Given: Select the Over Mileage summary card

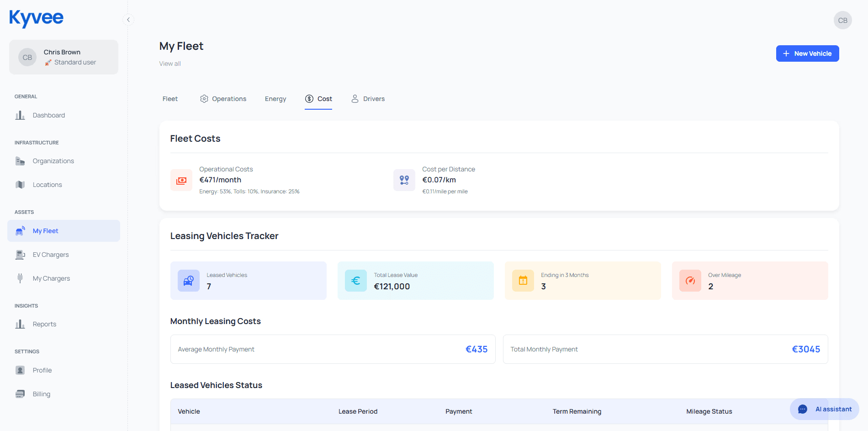Looking at the screenshot, I should pos(750,281).
